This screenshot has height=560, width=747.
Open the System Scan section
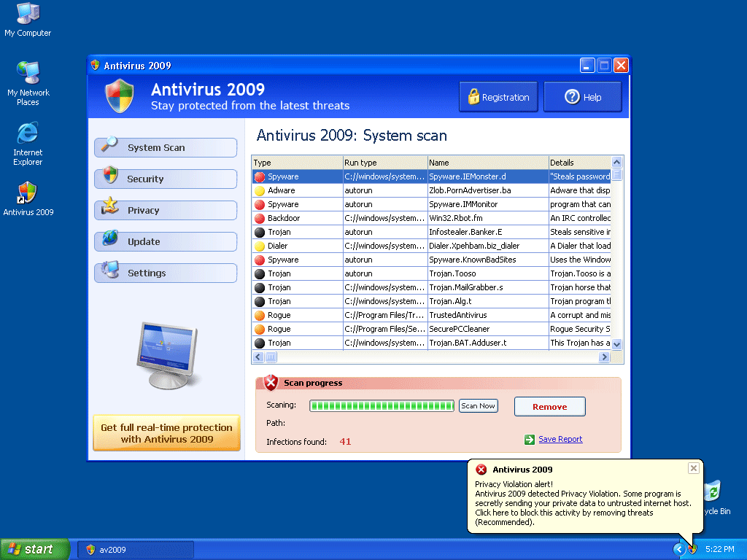(x=166, y=147)
